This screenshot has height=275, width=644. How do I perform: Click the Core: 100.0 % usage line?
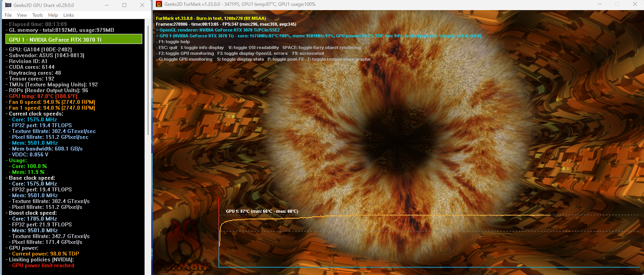tap(28, 166)
